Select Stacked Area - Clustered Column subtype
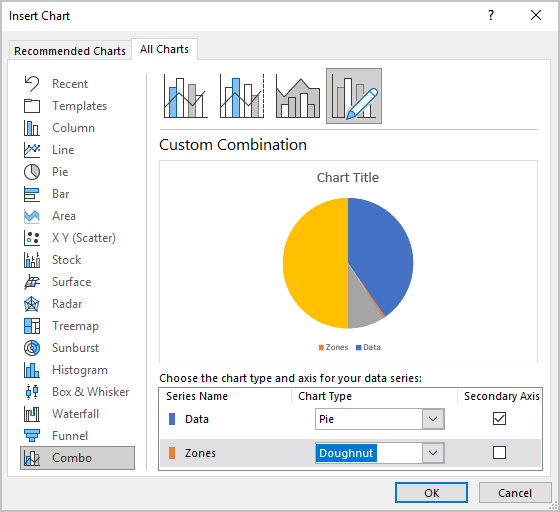560x512 pixels. (x=298, y=96)
